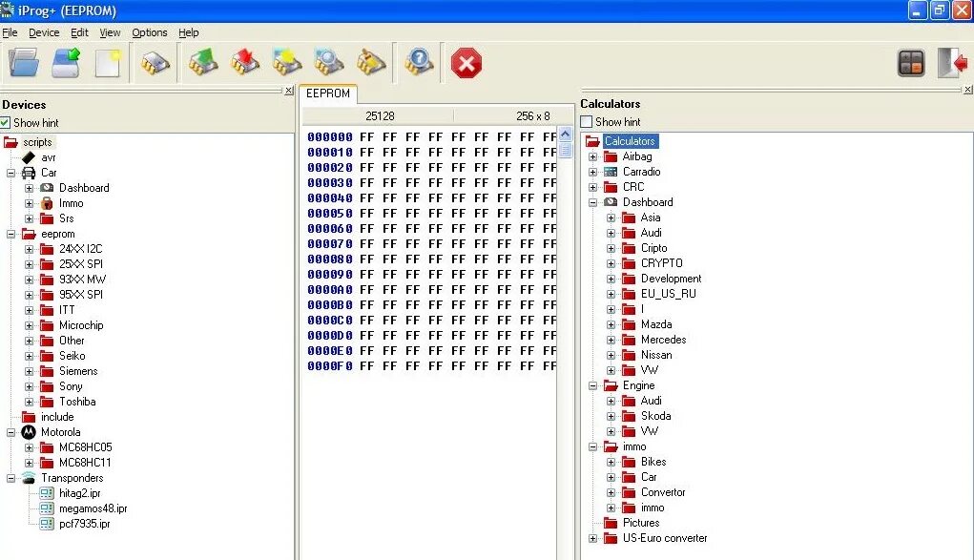Click the red stop X button

click(x=466, y=63)
